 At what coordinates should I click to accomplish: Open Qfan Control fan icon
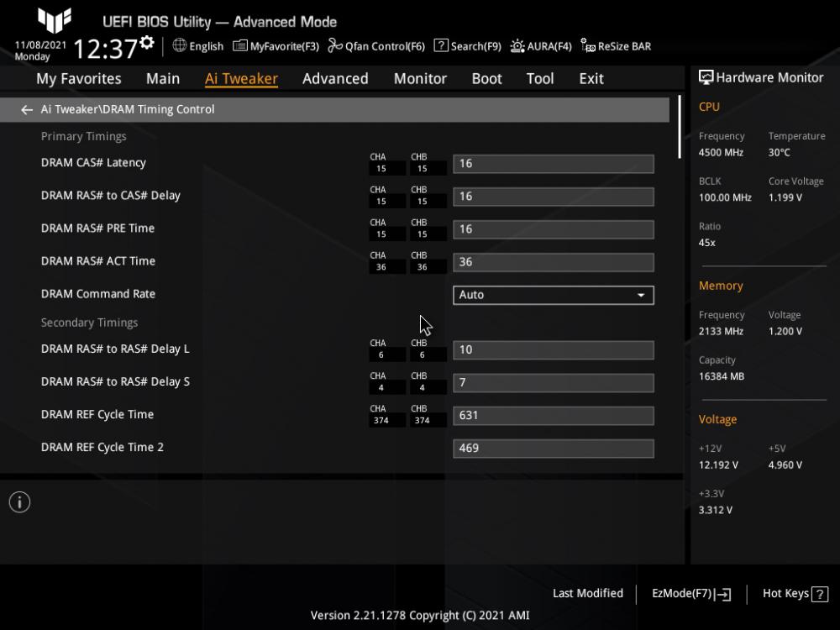click(x=335, y=45)
